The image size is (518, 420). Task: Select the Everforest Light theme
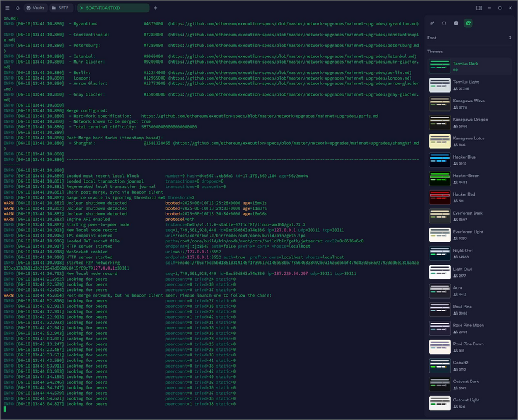469,234
